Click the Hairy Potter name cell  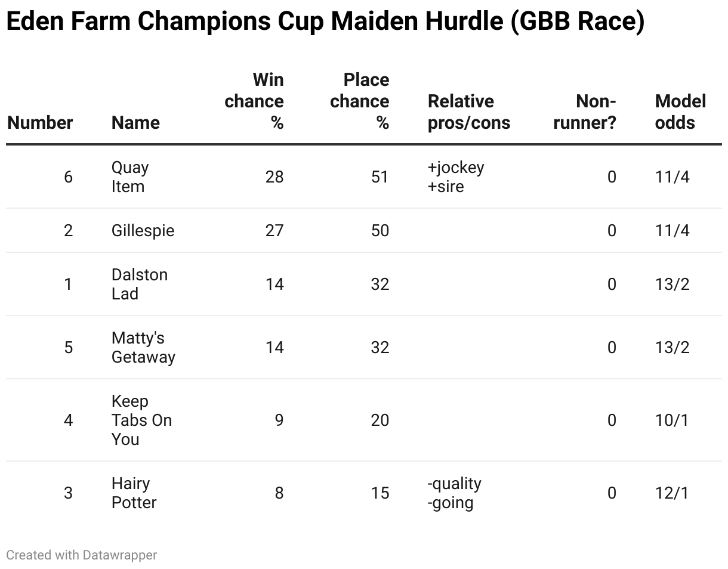click(x=134, y=493)
